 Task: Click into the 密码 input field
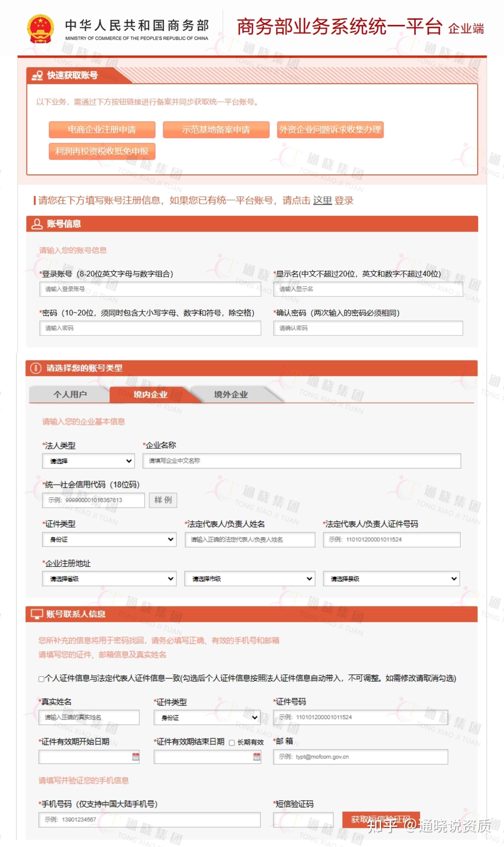coord(150,328)
